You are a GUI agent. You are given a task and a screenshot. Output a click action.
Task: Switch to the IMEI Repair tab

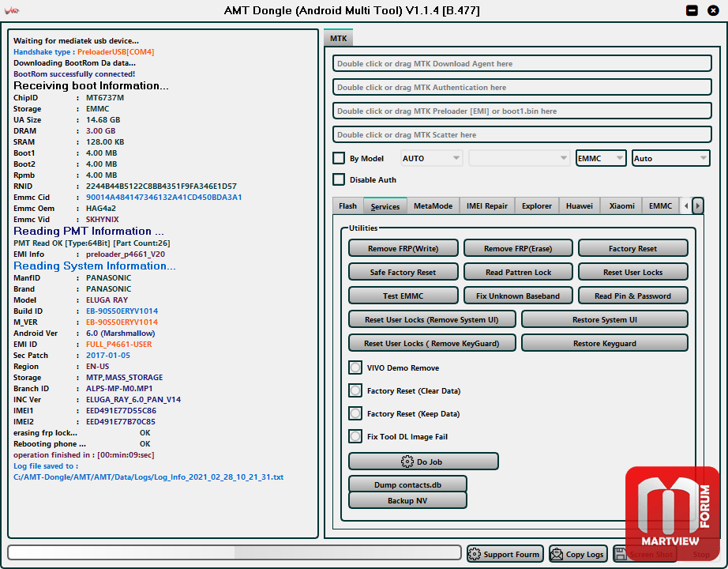(486, 206)
